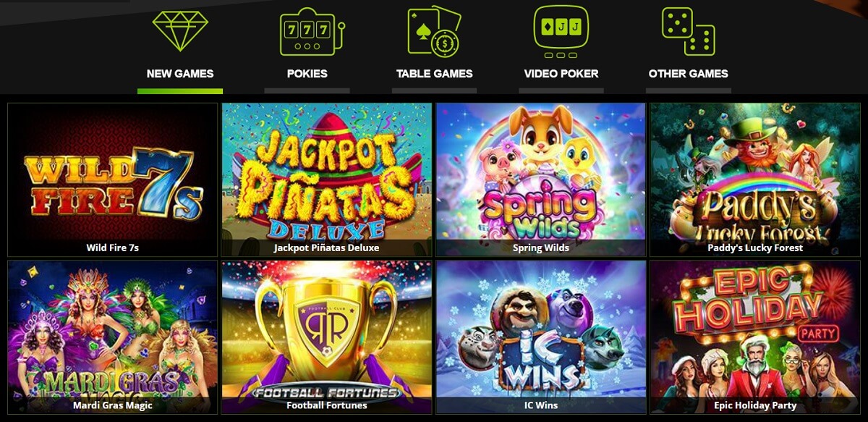This screenshot has height=422, width=868.
Task: Launch the Football Fortunes trophy thumbnail
Action: click(x=327, y=337)
